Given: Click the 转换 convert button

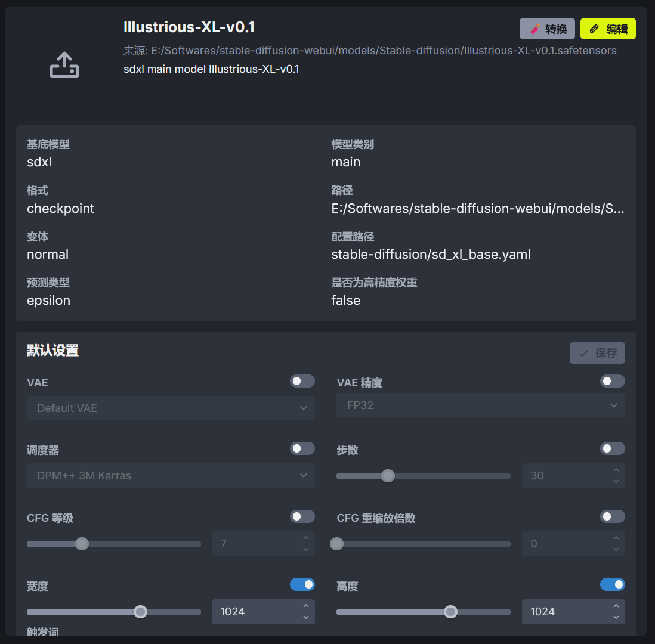Looking at the screenshot, I should click(x=547, y=29).
